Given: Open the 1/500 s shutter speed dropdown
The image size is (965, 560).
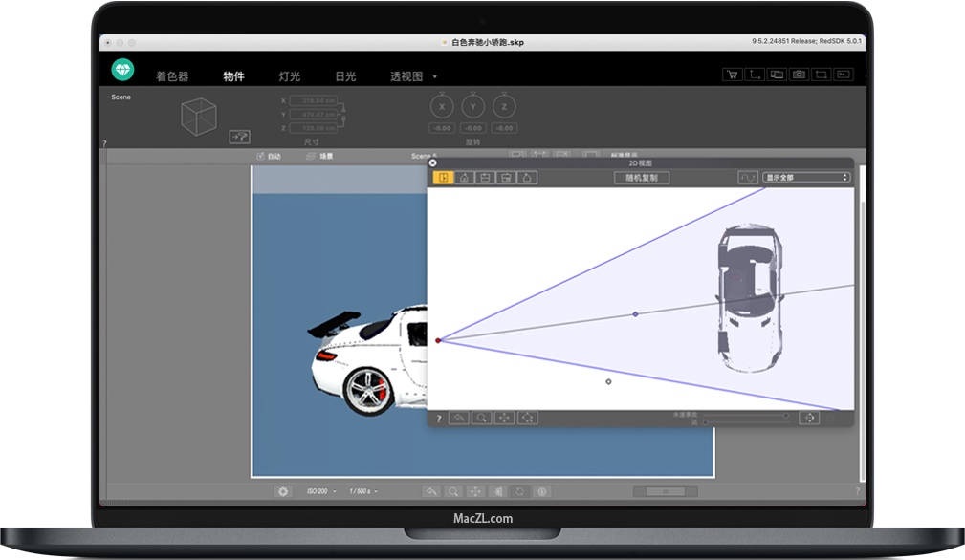Looking at the screenshot, I should point(363,491).
